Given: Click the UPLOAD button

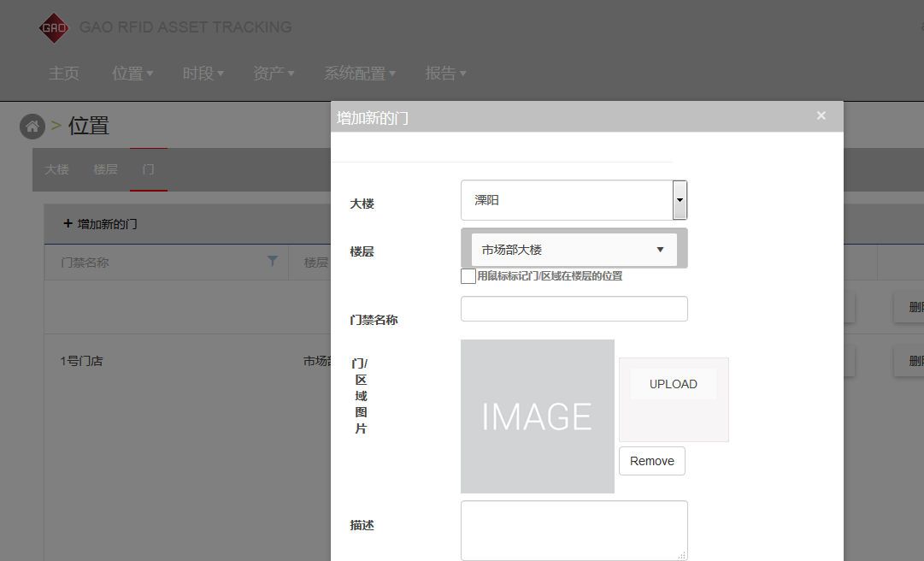Looking at the screenshot, I should click(673, 384).
